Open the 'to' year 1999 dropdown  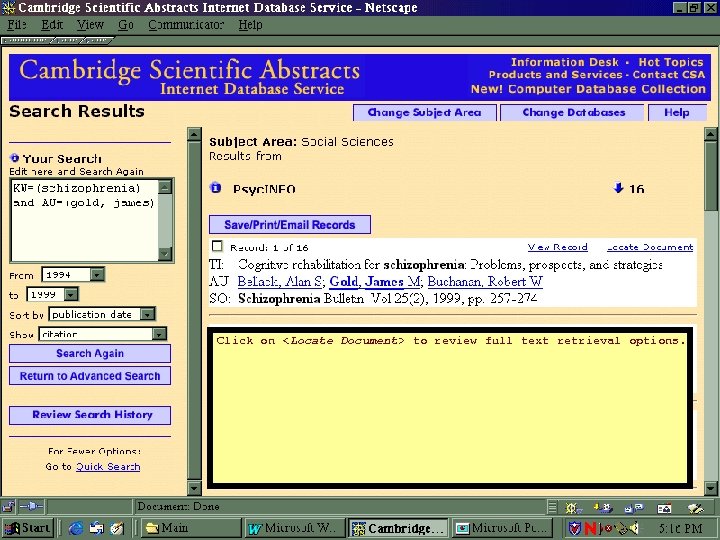point(71,294)
